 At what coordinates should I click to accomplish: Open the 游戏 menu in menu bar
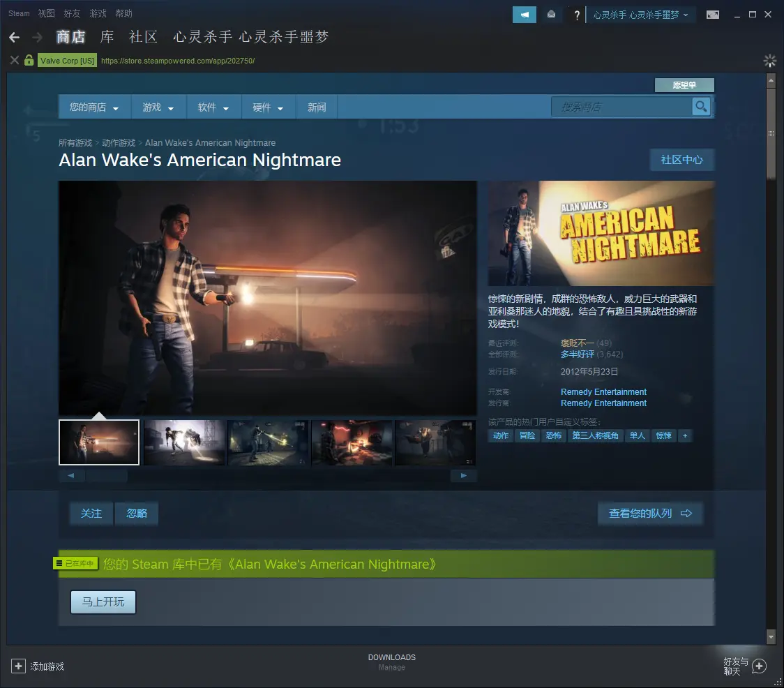point(98,13)
